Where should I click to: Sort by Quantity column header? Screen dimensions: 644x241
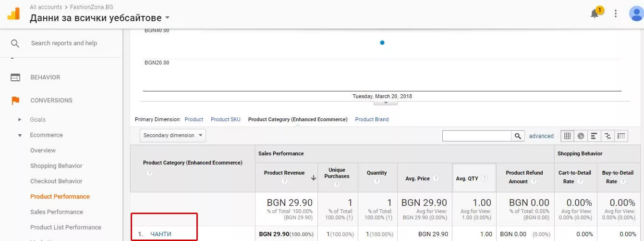point(377,173)
